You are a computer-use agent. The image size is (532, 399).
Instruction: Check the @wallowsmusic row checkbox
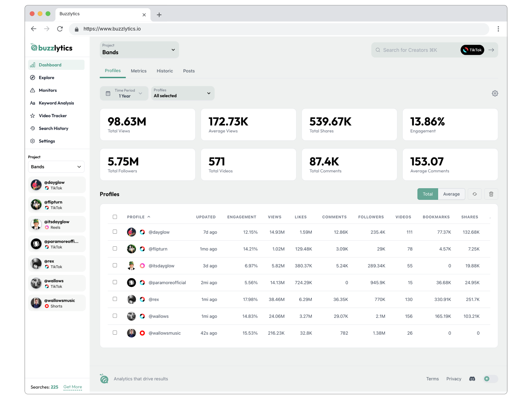115,333
